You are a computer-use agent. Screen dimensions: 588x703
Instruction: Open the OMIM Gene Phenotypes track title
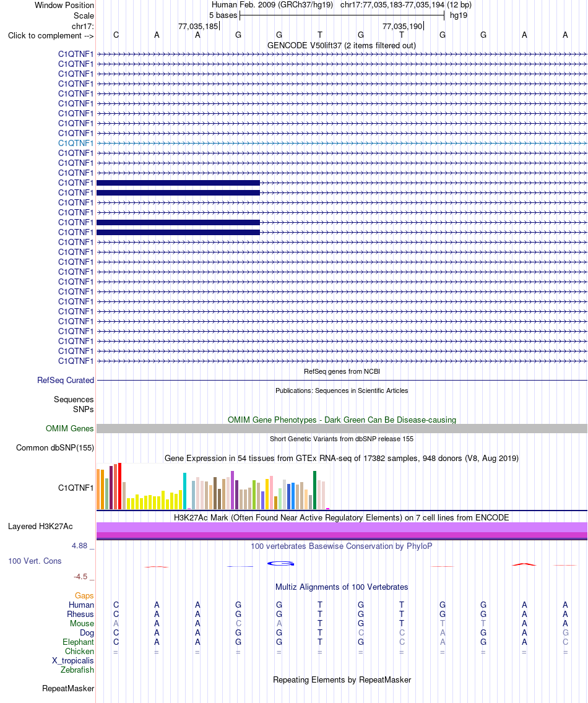342,420
